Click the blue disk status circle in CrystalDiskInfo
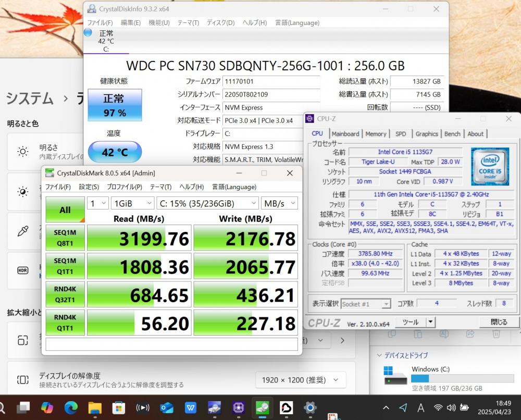Image resolution: width=521 pixels, height=420 pixels. (88, 32)
